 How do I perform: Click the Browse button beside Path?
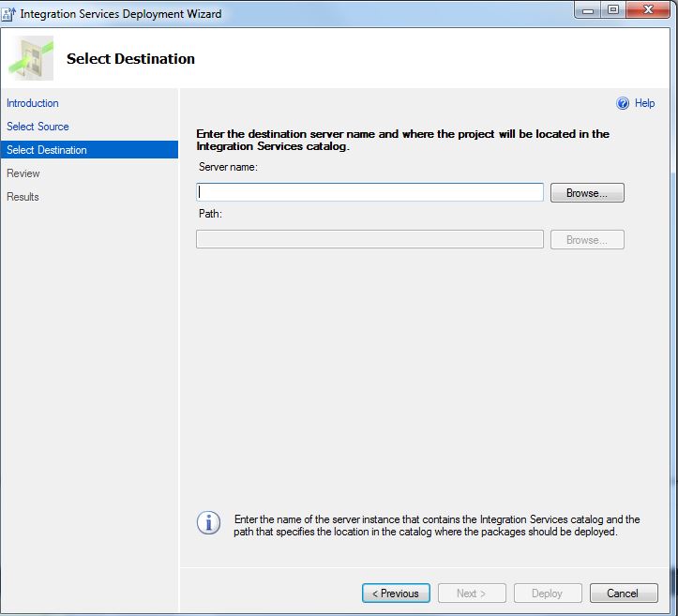pos(587,239)
